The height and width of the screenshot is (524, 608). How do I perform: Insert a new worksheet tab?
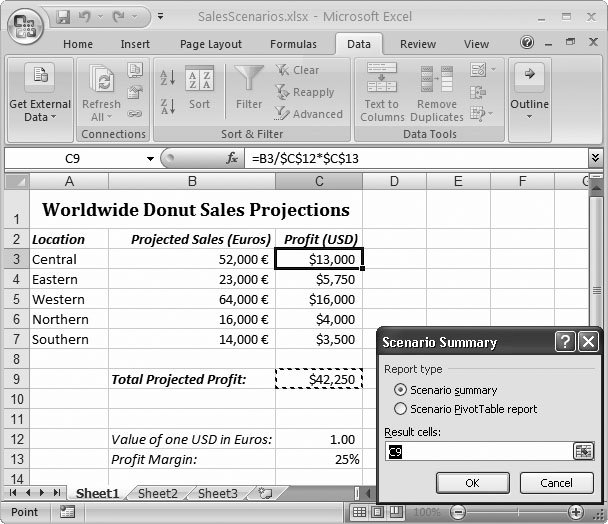[266, 493]
